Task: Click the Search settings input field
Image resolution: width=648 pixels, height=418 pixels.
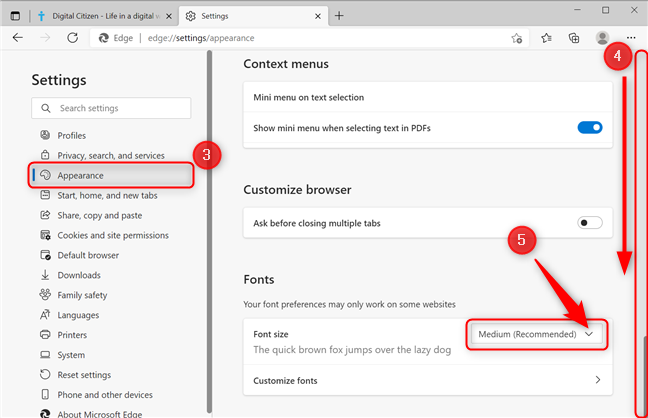Action: 111,108
